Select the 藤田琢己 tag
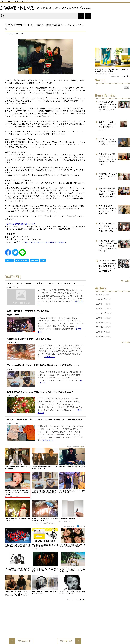 35,261
